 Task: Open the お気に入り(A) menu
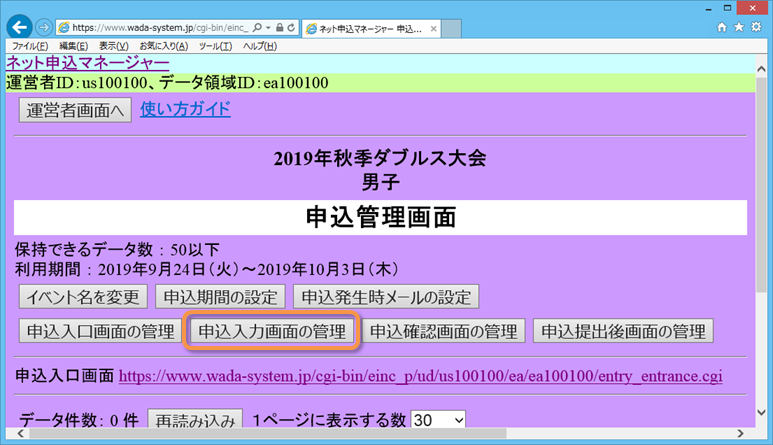click(x=164, y=46)
